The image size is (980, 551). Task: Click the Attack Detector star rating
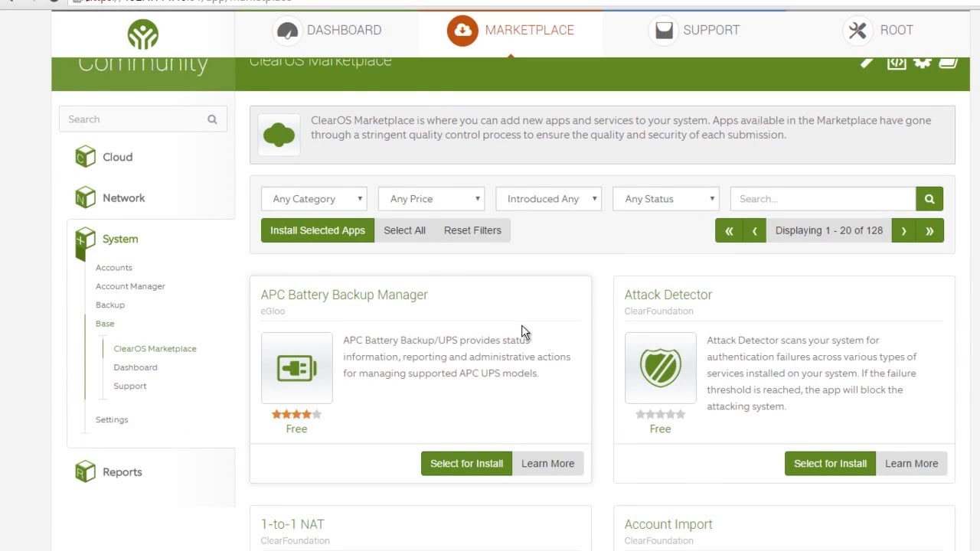[660, 414]
